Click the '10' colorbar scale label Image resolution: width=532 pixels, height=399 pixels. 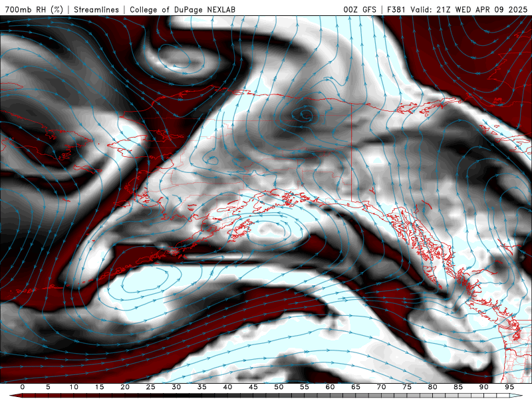tap(74, 387)
